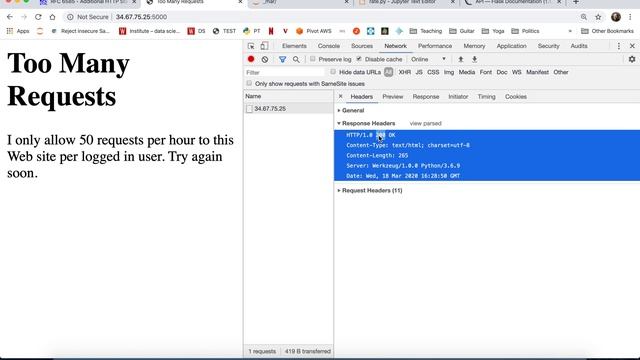The height and width of the screenshot is (360, 640).
Task: Open the Performance panel
Action: click(435, 46)
